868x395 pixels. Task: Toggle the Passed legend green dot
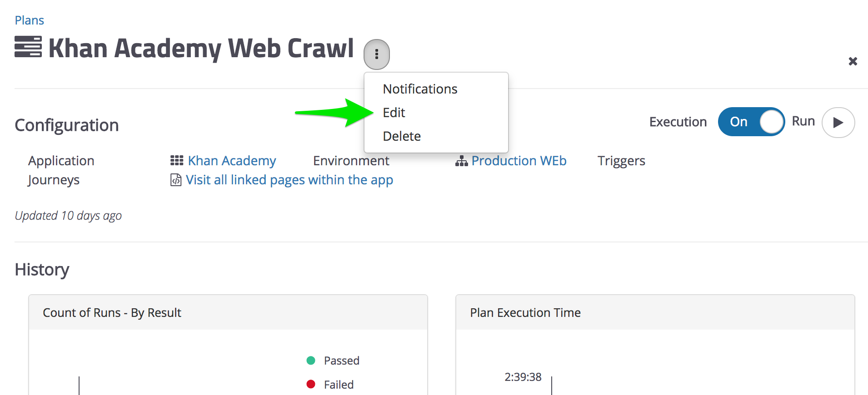pos(311,360)
